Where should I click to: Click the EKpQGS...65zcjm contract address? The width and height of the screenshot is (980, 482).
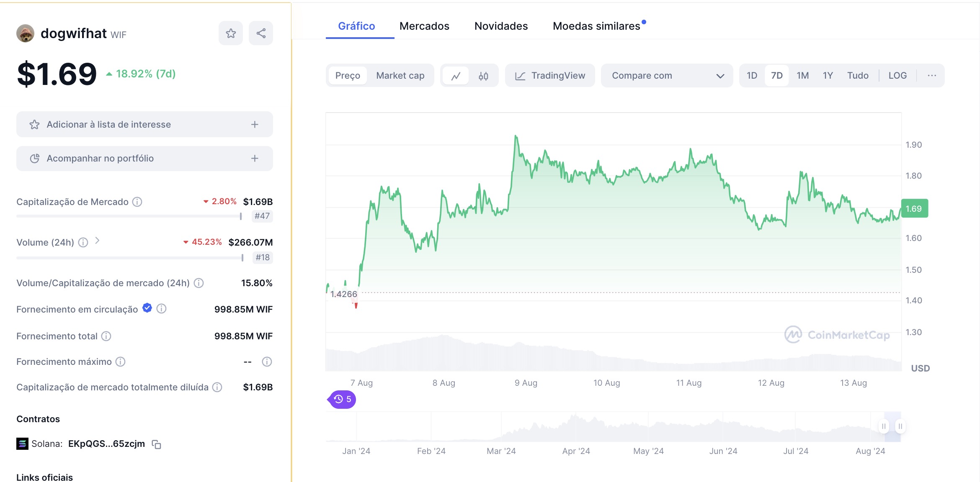pos(106,444)
